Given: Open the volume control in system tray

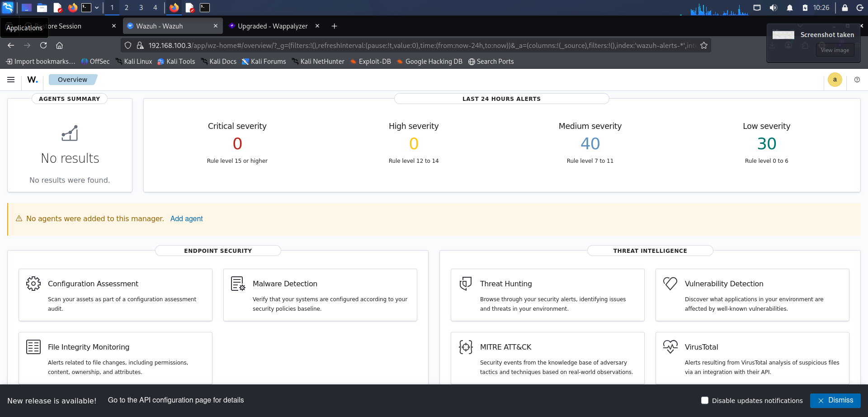Looking at the screenshot, I should pos(774,8).
